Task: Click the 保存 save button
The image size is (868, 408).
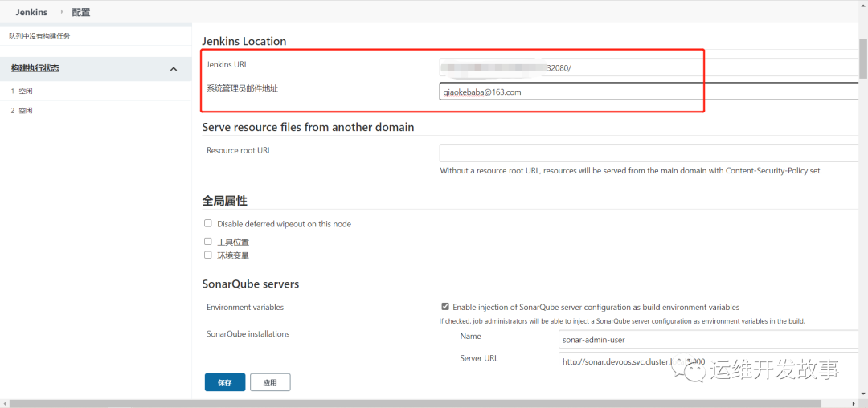Action: pos(225,382)
